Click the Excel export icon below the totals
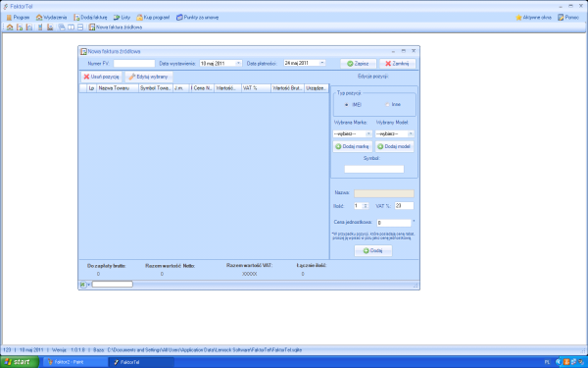 [83, 285]
